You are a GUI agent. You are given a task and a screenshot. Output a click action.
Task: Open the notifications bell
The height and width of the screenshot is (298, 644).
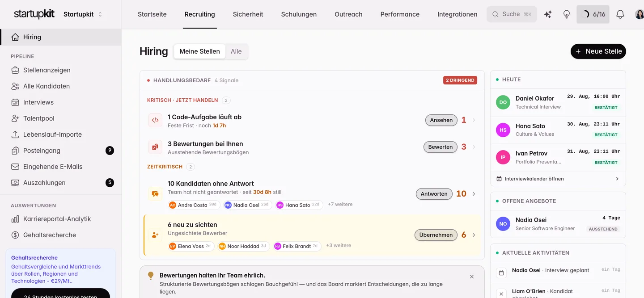(x=620, y=14)
